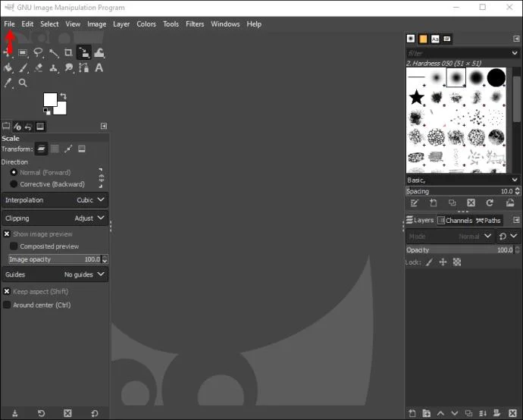
Task: Open layers dock tab configuration menu
Action: point(516,220)
